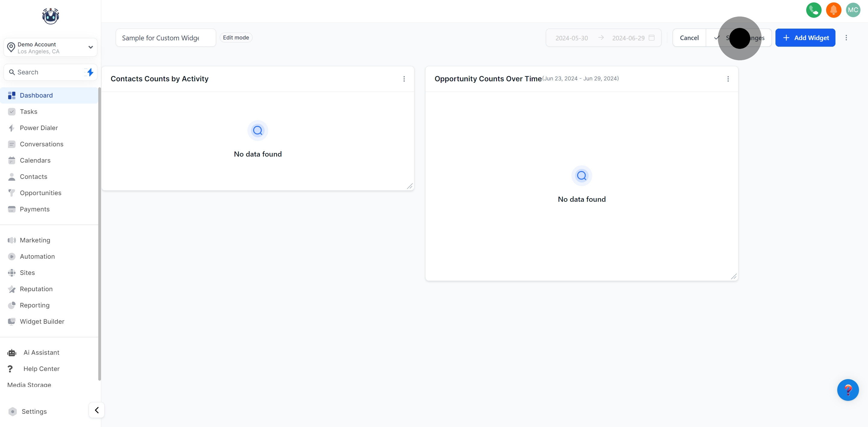Screen dimensions: 868x427
Task: Open the MC user avatar menu
Action: click(x=853, y=10)
